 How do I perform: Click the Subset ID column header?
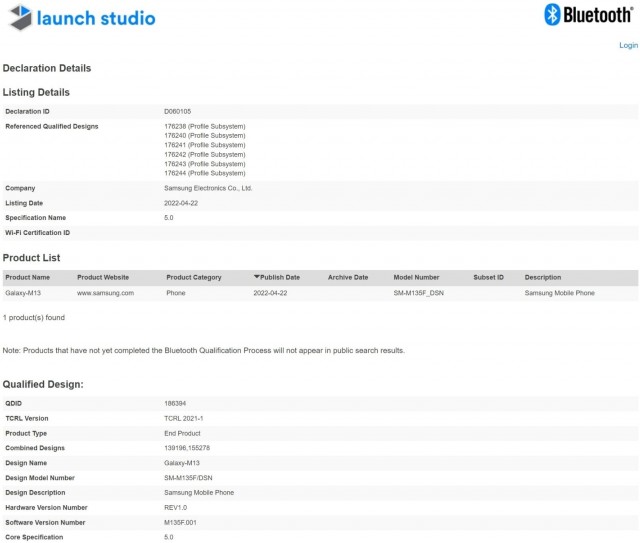click(x=488, y=277)
